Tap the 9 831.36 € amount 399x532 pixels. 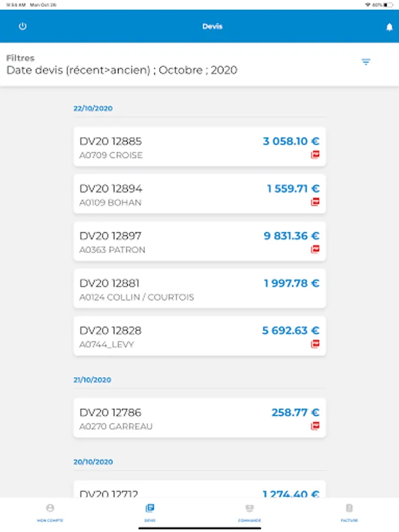point(291,236)
